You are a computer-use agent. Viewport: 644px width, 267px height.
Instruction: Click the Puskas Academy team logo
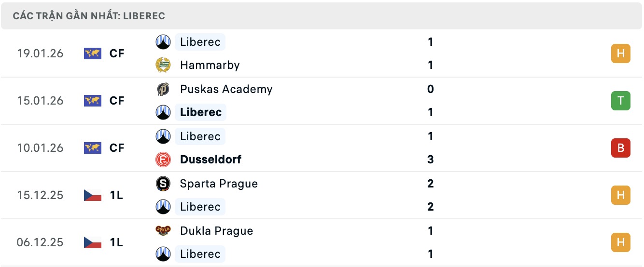click(163, 89)
